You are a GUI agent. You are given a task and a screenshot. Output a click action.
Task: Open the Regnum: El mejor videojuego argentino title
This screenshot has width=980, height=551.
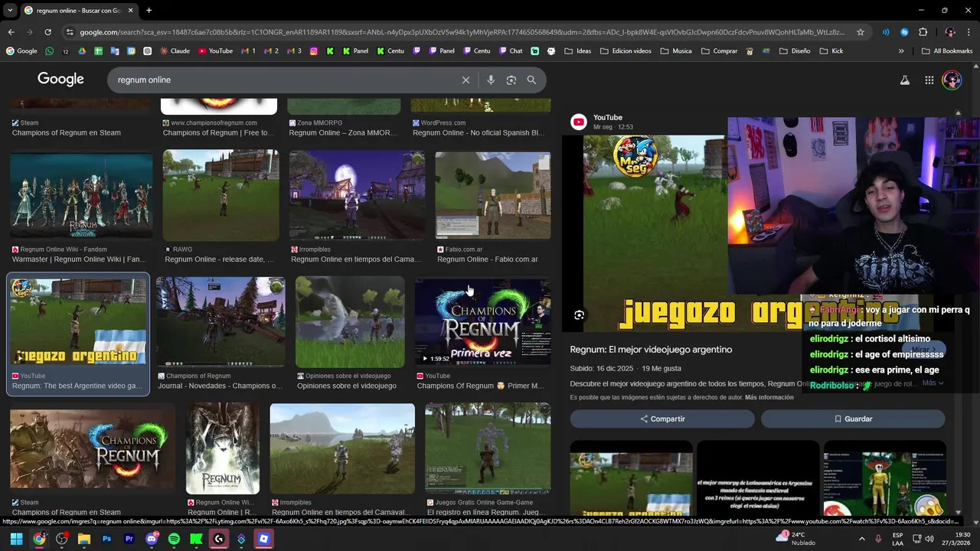(x=651, y=349)
